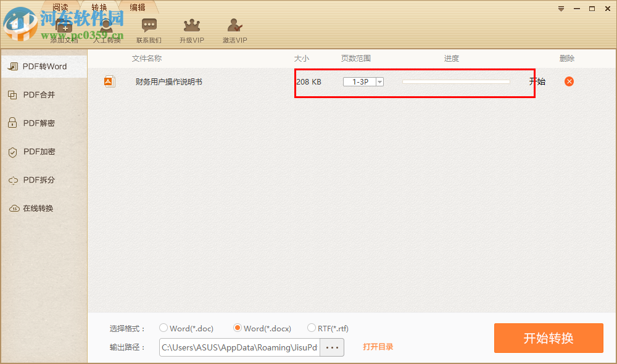Remove 财务用户操作说明书 with the red X
The height and width of the screenshot is (364, 617).
point(568,81)
